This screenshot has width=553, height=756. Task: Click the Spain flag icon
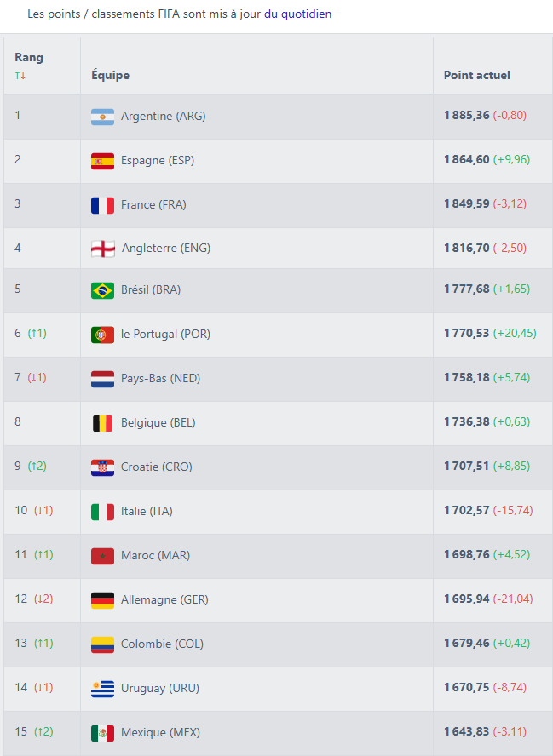(x=102, y=161)
